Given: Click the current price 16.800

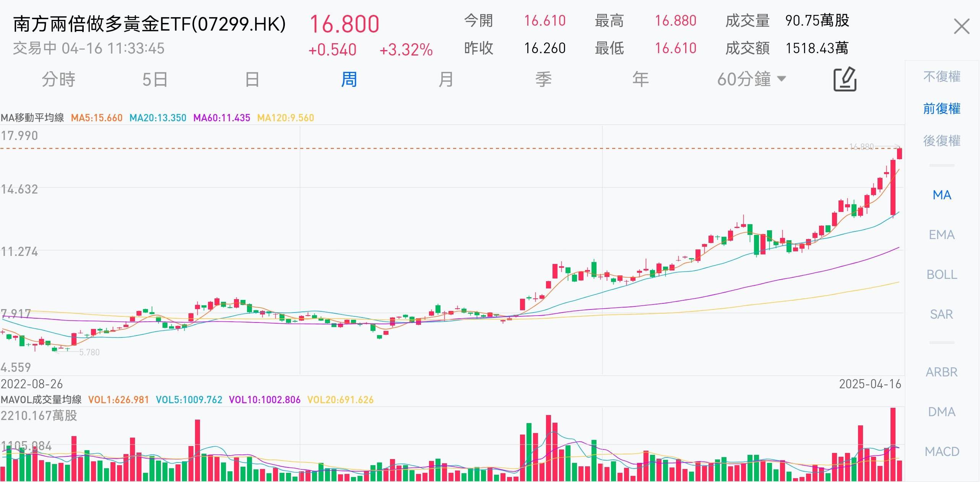Looking at the screenshot, I should (x=344, y=24).
